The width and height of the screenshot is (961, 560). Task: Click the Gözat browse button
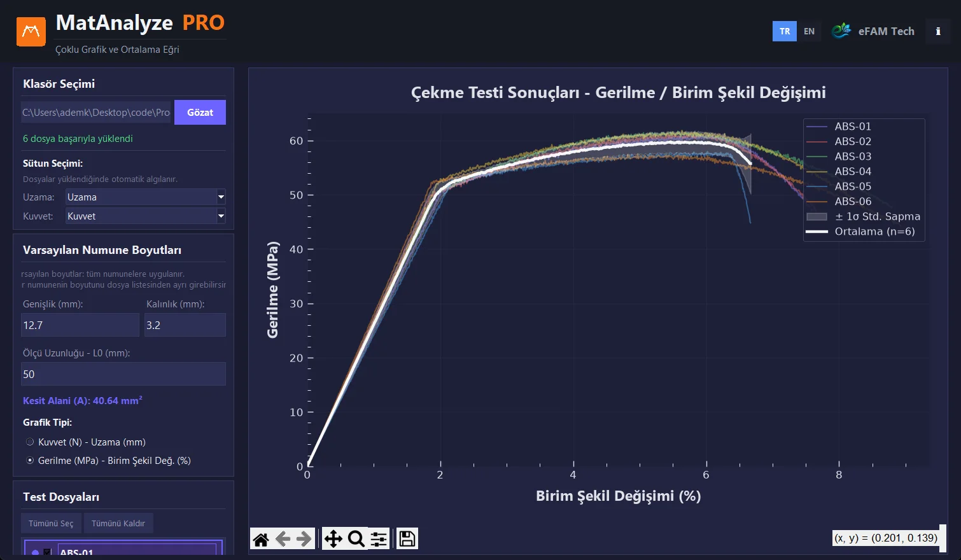tap(200, 112)
